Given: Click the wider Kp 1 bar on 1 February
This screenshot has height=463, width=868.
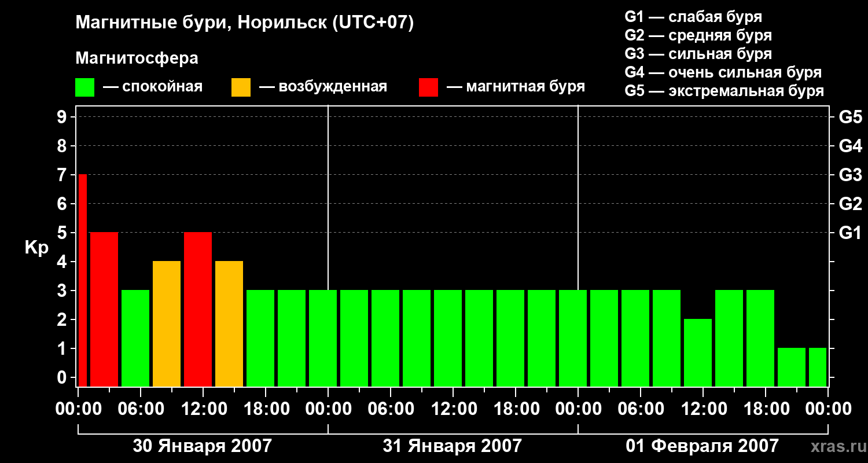Looking at the screenshot, I should [x=792, y=367].
